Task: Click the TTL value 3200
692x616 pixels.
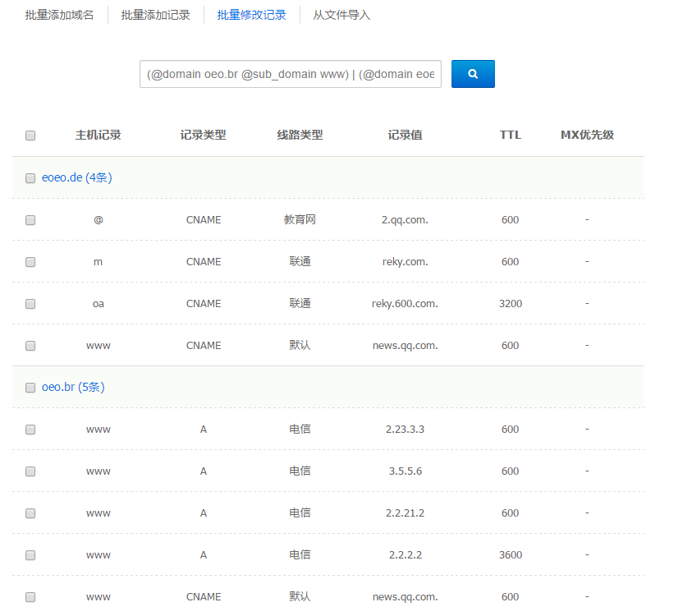Action: (510, 303)
